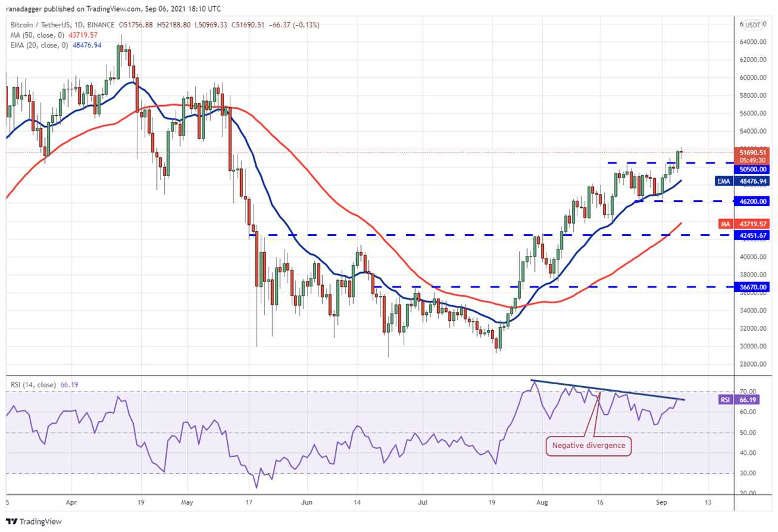778x532 pixels.
Task: Click the 56000.00 price axis label
Action: (752, 114)
